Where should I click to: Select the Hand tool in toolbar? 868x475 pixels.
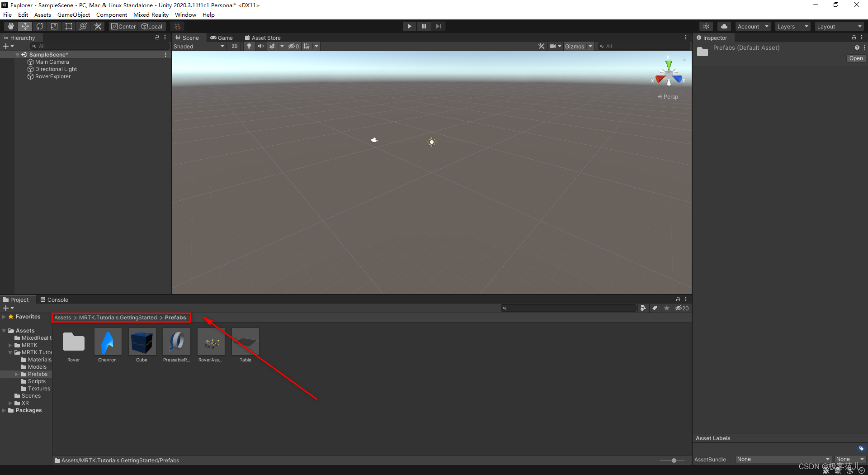pos(10,26)
